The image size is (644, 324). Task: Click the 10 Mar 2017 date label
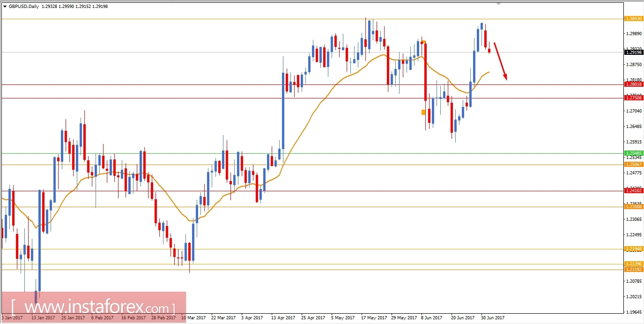coord(193,318)
